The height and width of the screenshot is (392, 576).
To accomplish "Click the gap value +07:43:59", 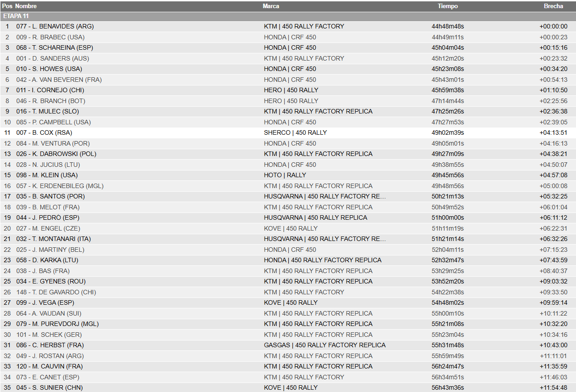I will [x=553, y=260].
